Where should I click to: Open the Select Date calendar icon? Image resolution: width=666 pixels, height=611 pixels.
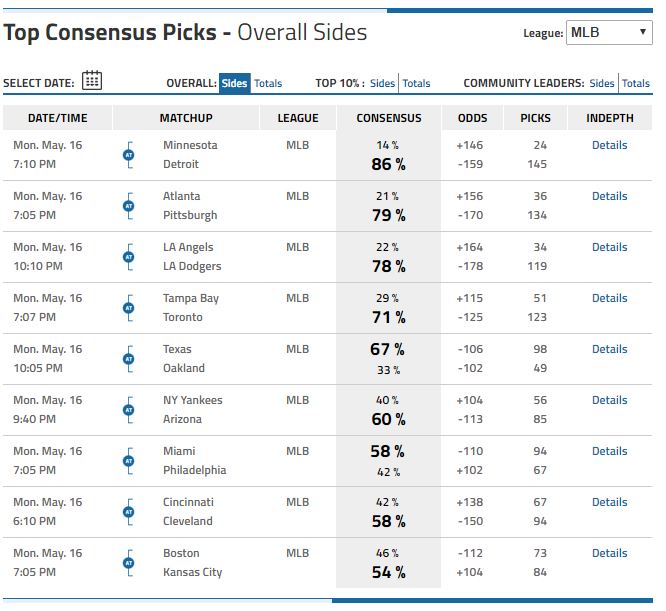(x=92, y=82)
